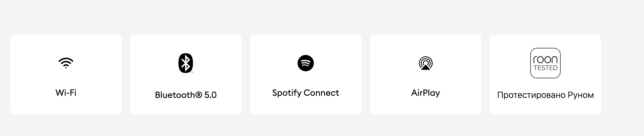Screen dimensions: 644x136
Task: Select the Wi-Fi text label
Action: point(66,93)
